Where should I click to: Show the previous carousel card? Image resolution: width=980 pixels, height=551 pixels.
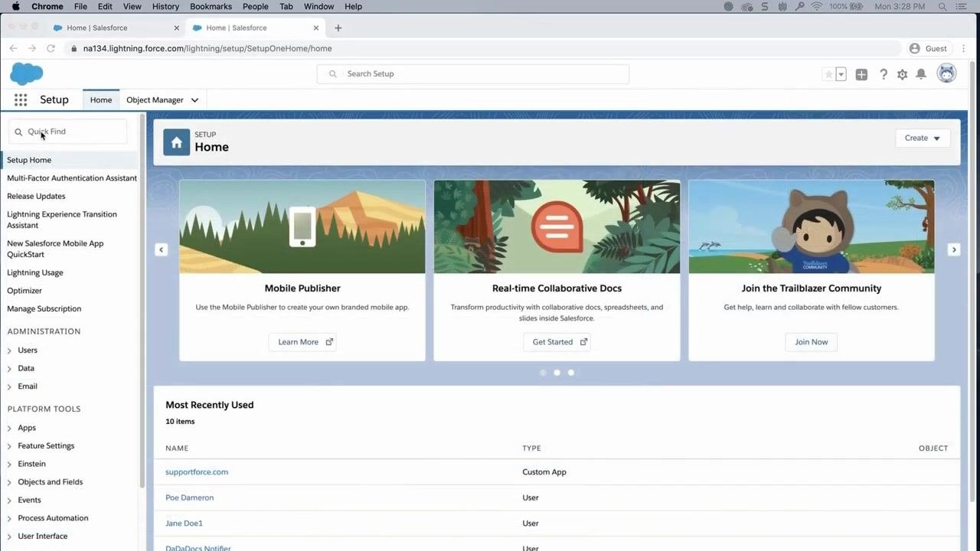[161, 249]
